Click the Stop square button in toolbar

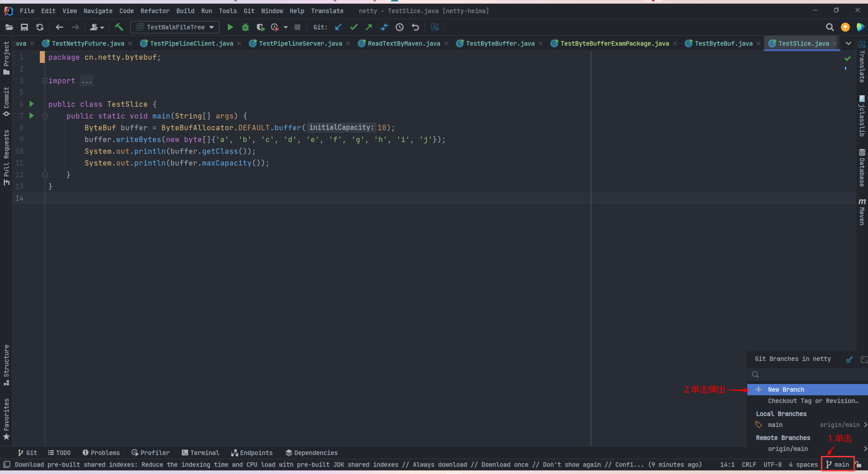[x=297, y=27]
